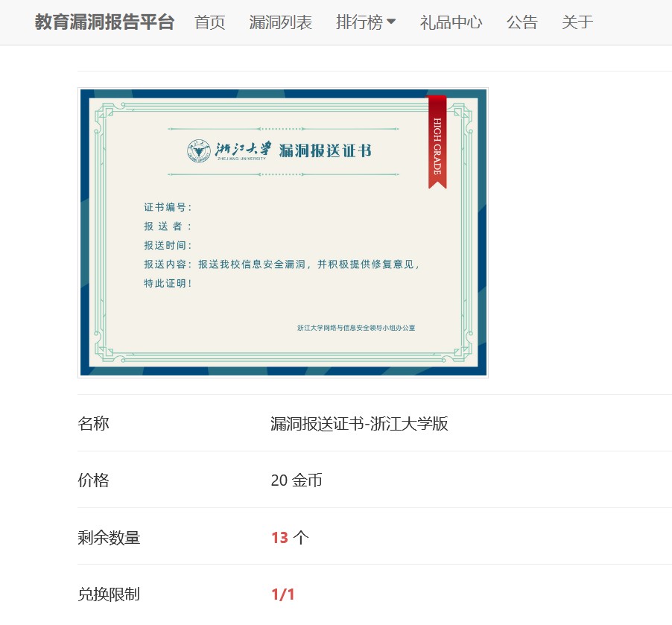The height and width of the screenshot is (625, 672).
Task: Click the price value 20 金币
Action: [x=297, y=480]
